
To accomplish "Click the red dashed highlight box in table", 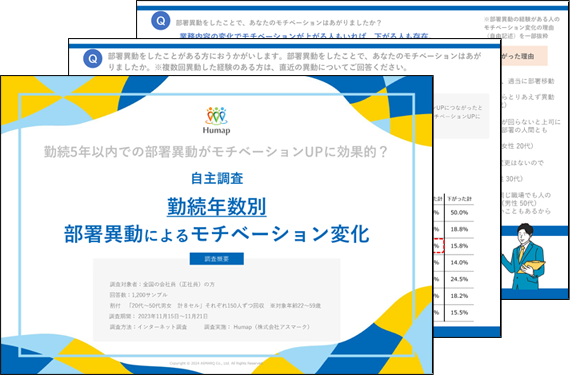I will click(439, 246).
